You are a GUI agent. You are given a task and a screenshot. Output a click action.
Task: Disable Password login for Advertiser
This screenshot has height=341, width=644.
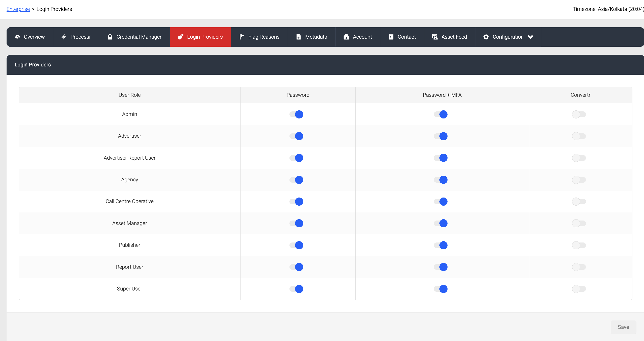click(296, 136)
